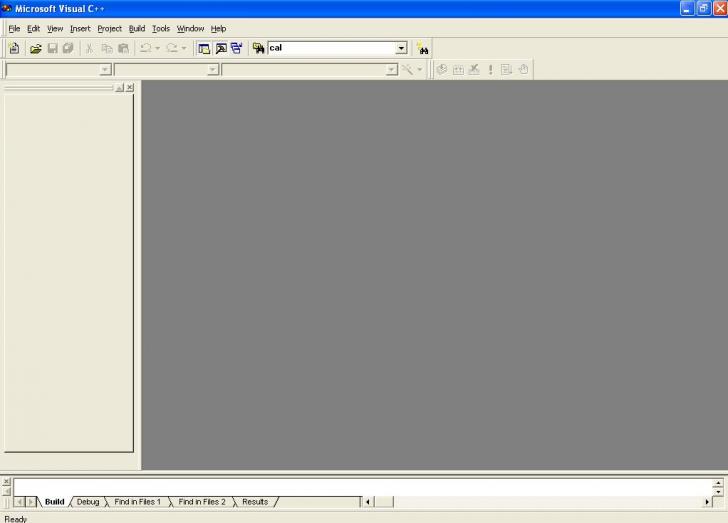Viewport: 728px width, 523px height.
Task: Click the WizardBar actions wand icon
Action: [407, 70]
